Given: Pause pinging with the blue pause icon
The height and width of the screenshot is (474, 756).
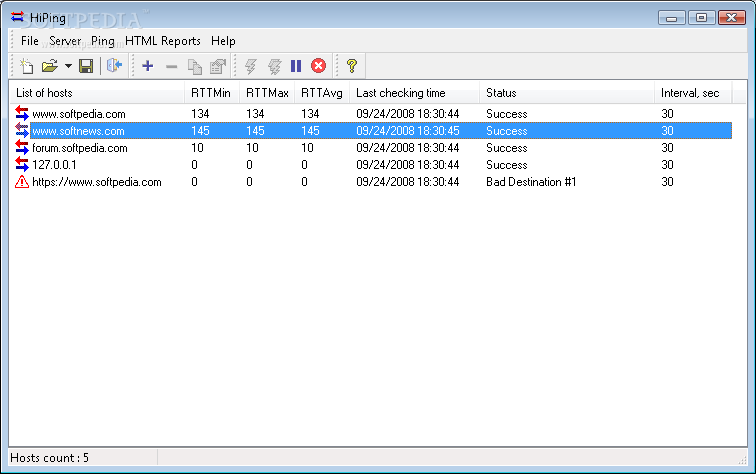Looking at the screenshot, I should 296,66.
